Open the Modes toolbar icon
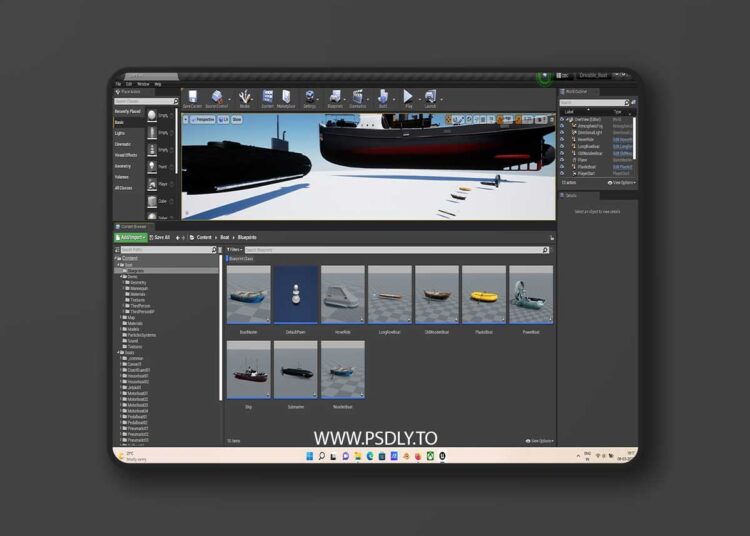Screen dimensions: 750x536 pos(244,98)
